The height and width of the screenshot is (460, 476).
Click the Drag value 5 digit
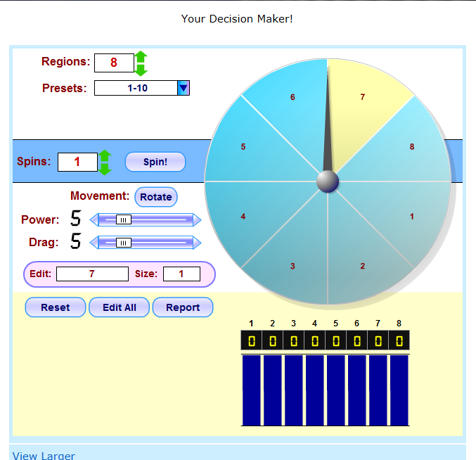(76, 241)
